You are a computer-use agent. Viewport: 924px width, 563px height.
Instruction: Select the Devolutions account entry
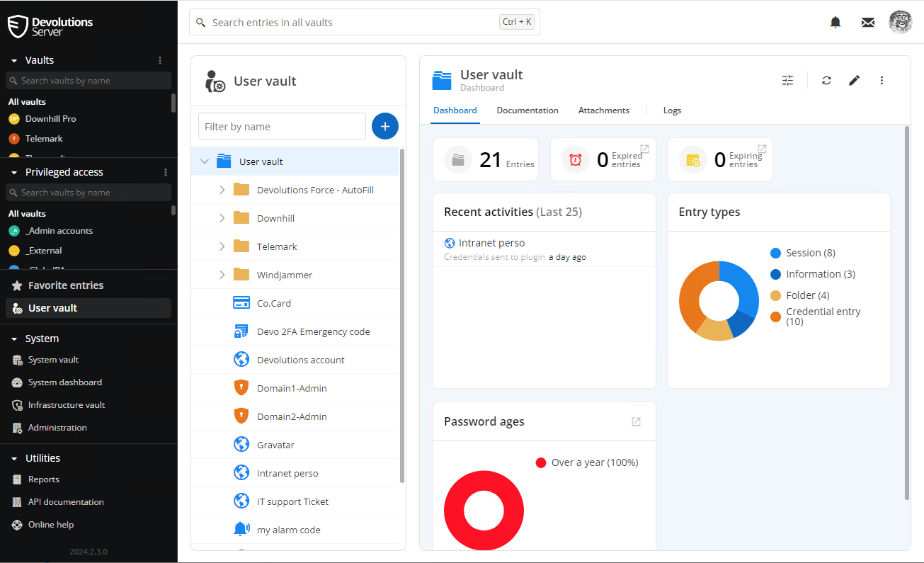(295, 360)
